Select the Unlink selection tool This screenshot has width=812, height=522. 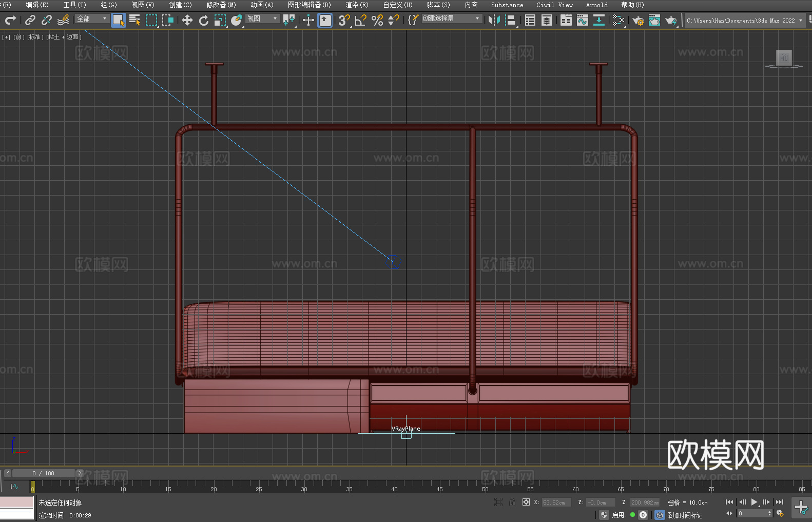click(x=47, y=20)
